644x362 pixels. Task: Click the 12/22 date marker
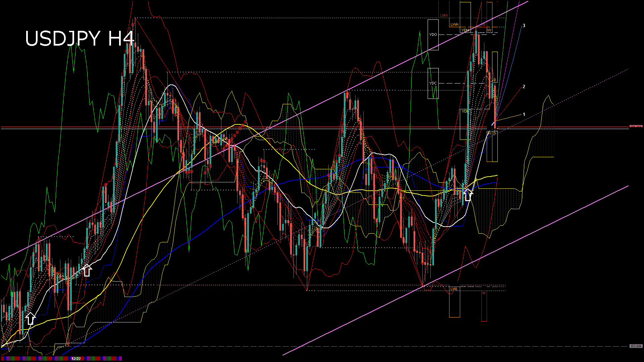coord(76,359)
